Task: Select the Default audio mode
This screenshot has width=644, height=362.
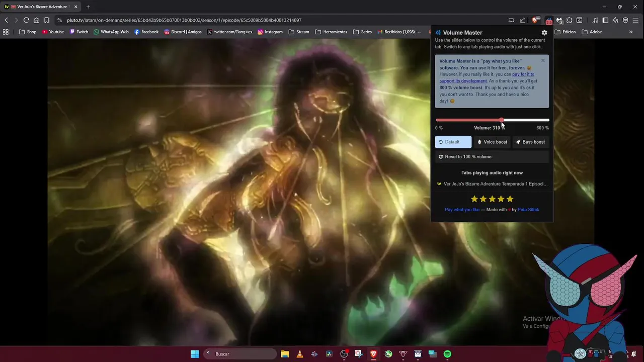Action: [453, 142]
